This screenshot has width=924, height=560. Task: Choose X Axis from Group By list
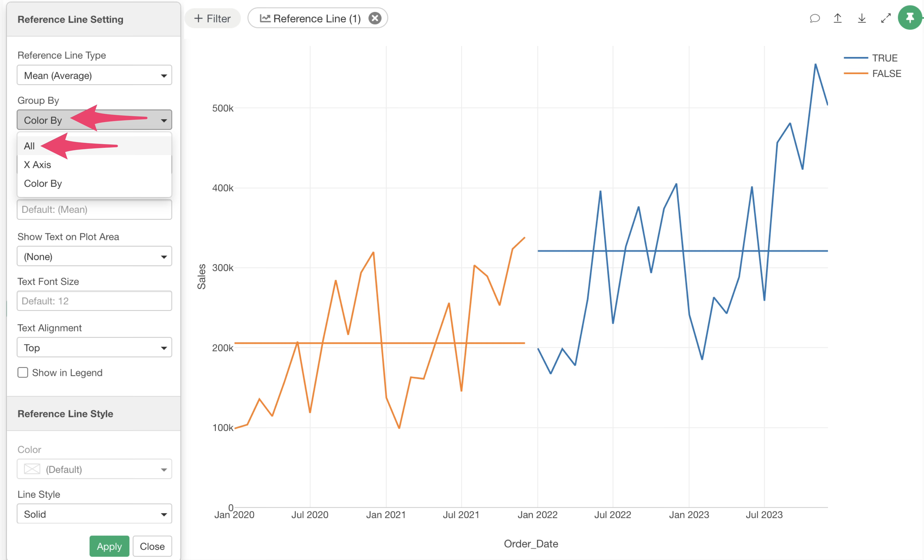38,165
